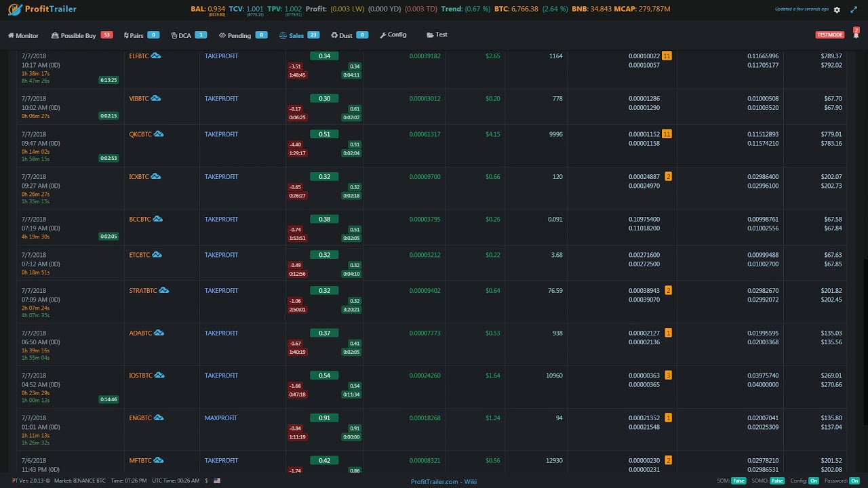
Task: Click the fullscreen expand arrows icon
Action: click(852, 9)
